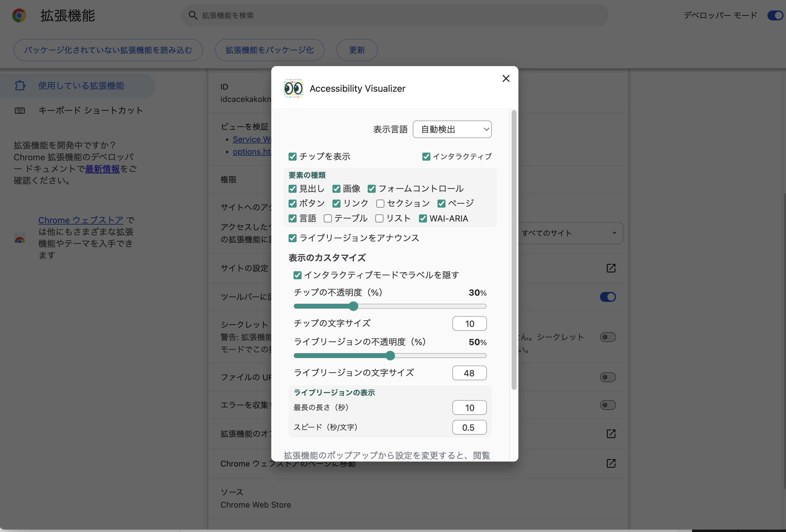Select キーボード ショートカット in sidebar
Screen dimensions: 786x532
(90, 111)
